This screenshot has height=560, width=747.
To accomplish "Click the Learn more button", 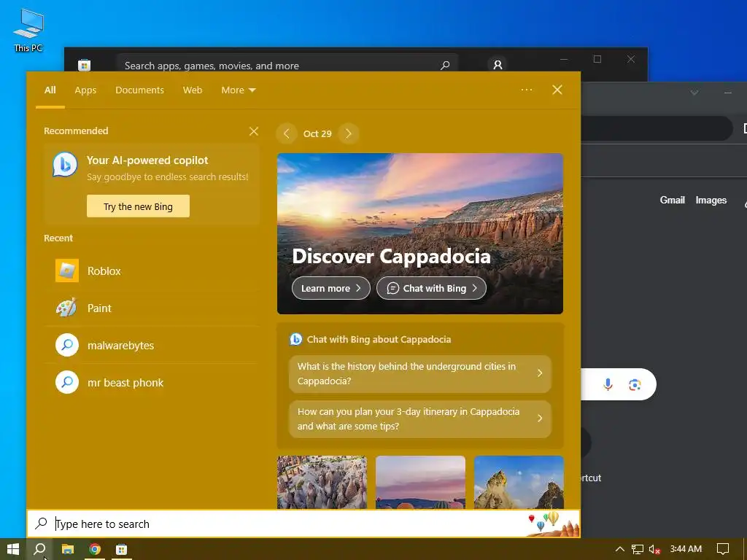I will point(331,288).
